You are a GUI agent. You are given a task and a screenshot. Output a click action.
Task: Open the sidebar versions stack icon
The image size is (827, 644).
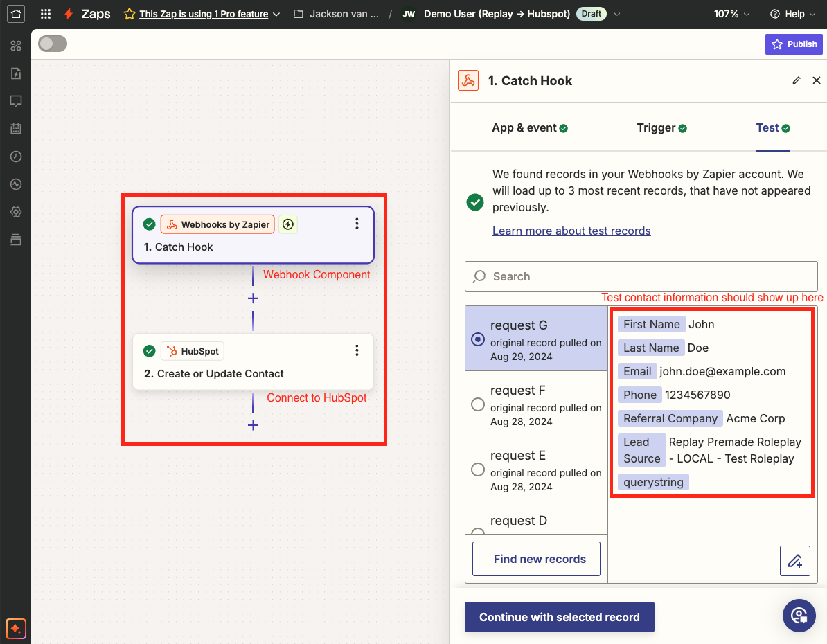(16, 240)
